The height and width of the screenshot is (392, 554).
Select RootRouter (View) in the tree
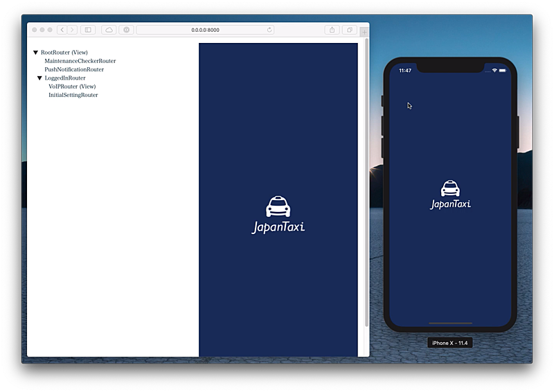point(64,53)
